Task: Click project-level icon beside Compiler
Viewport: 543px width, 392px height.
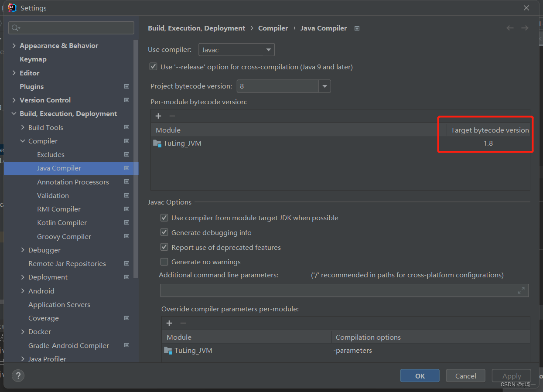Action: tap(127, 141)
